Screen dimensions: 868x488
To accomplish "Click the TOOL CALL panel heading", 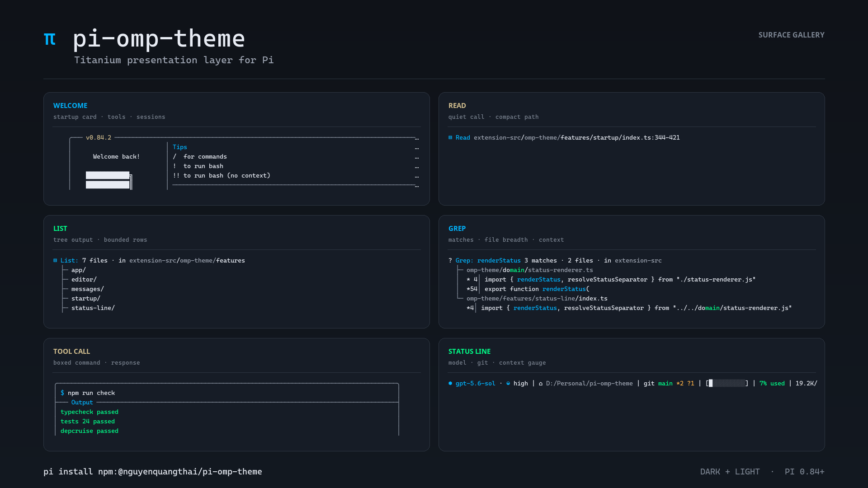I will [72, 351].
